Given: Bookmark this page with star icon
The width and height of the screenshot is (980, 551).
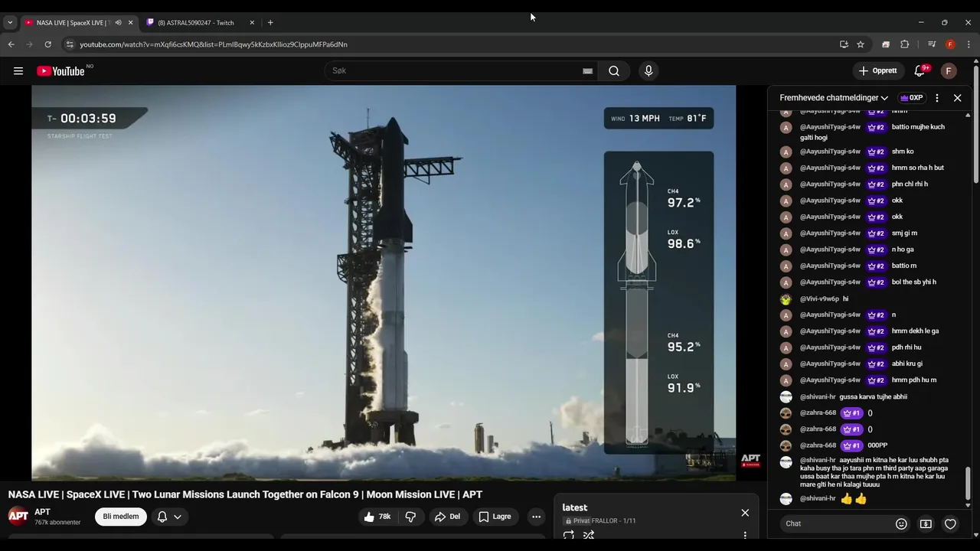Looking at the screenshot, I should pos(861,44).
